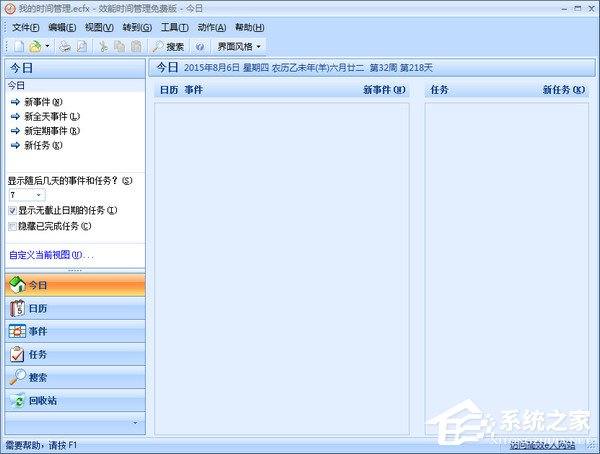Open the 转到(G) menu

point(137,27)
